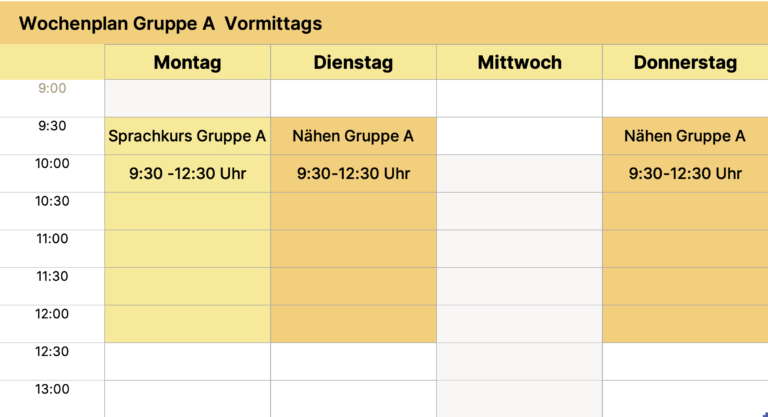Screen dimensions: 768x417
Task: Click the Mittwoch header cell
Action: (x=519, y=63)
